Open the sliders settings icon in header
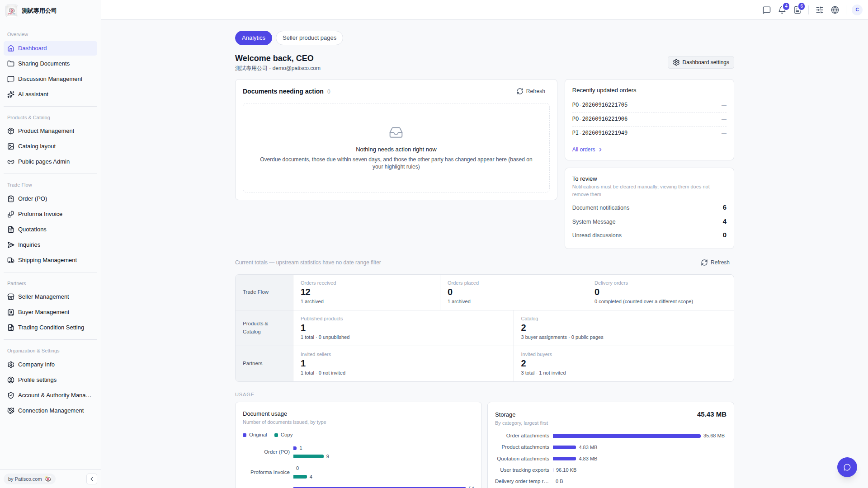This screenshot has width=868, height=488. tap(820, 10)
